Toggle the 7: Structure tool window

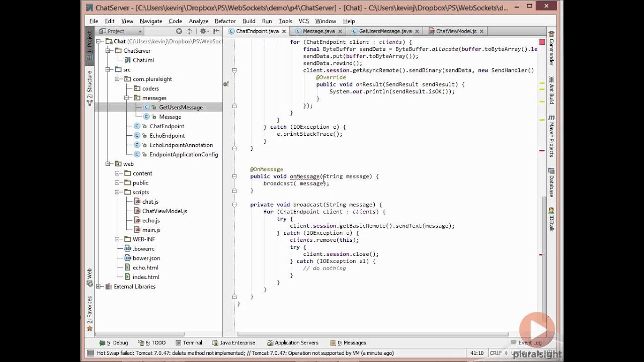tap(90, 88)
